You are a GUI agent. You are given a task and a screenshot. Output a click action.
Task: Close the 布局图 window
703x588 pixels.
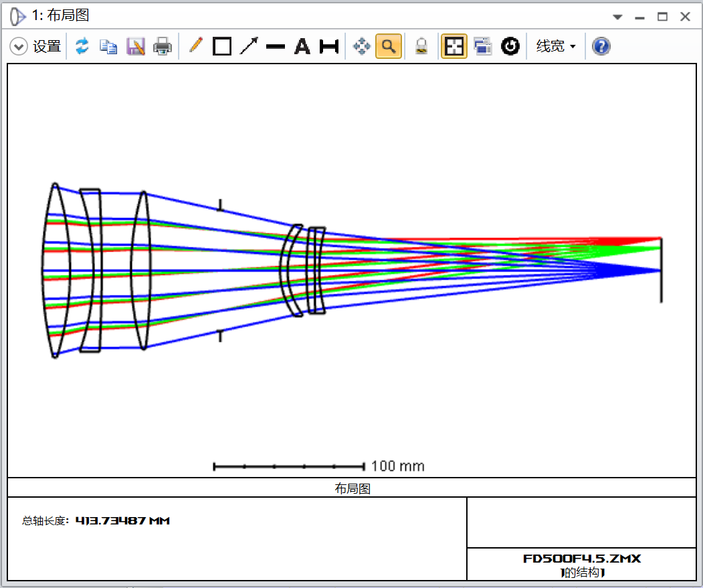[685, 17]
